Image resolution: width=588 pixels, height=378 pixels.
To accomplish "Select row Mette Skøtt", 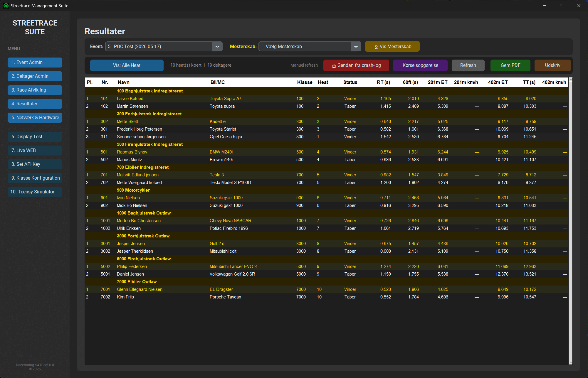I will (x=327, y=122).
